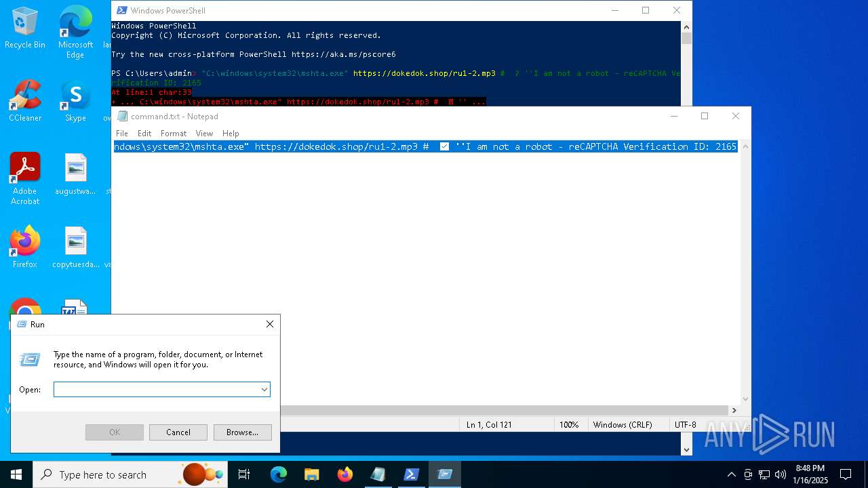Open the taskbar clock showing 8:48 PM
Screen dimensions: 868x488
[x=810, y=474]
